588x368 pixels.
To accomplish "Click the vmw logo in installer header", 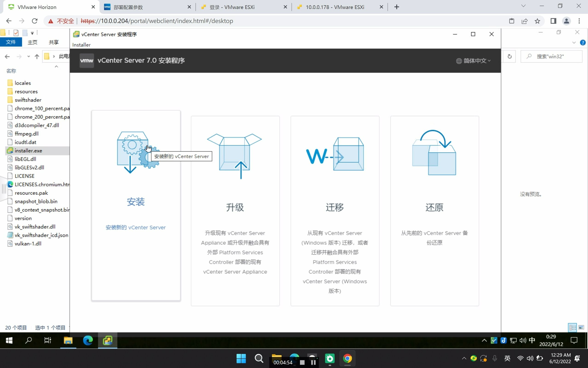I will (x=87, y=60).
